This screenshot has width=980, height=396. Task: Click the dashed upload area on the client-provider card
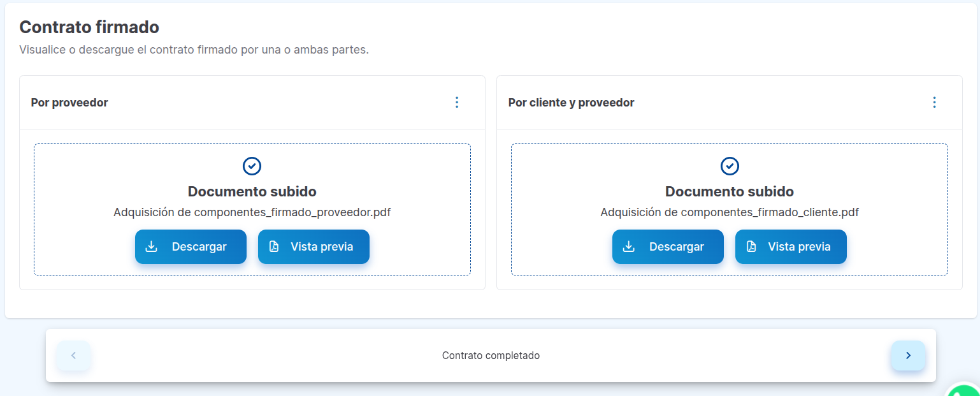coord(729,147)
